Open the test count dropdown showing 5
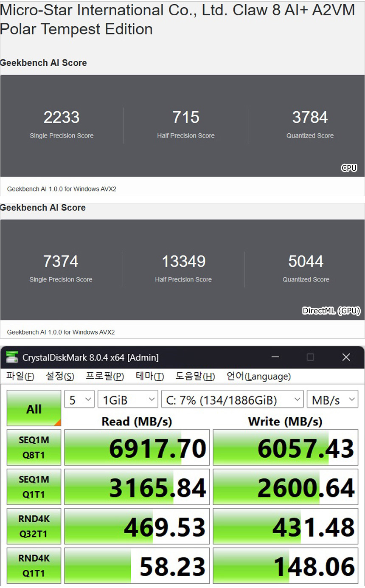 click(x=79, y=400)
